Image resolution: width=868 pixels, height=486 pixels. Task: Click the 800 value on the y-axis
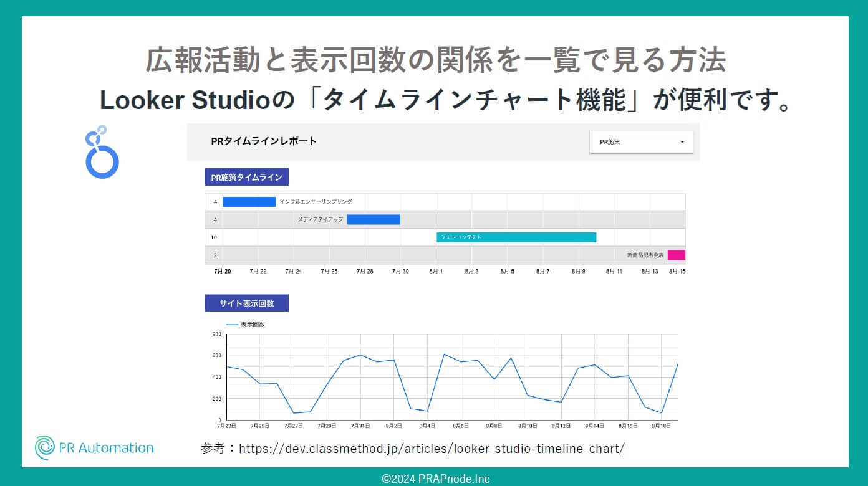tap(216, 335)
